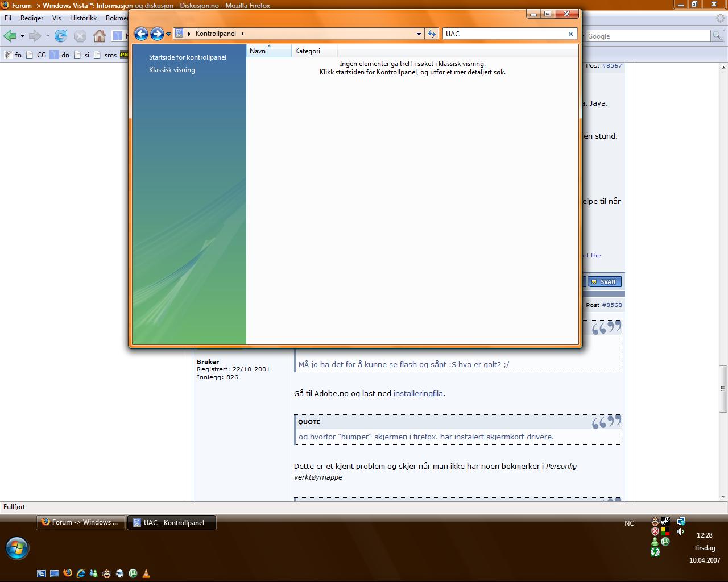The height and width of the screenshot is (582, 728).
Task: Open Post #8567 link
Action: pyautogui.click(x=612, y=66)
